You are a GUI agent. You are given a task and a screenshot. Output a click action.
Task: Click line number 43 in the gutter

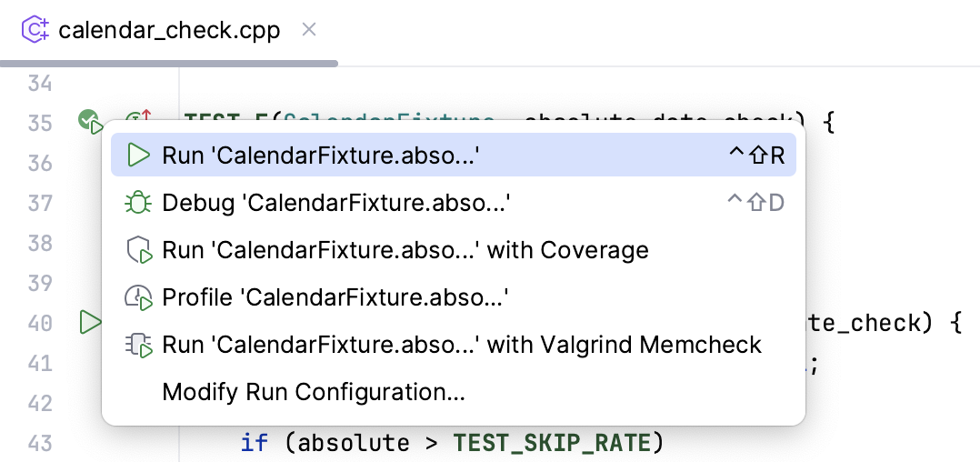coord(40,443)
